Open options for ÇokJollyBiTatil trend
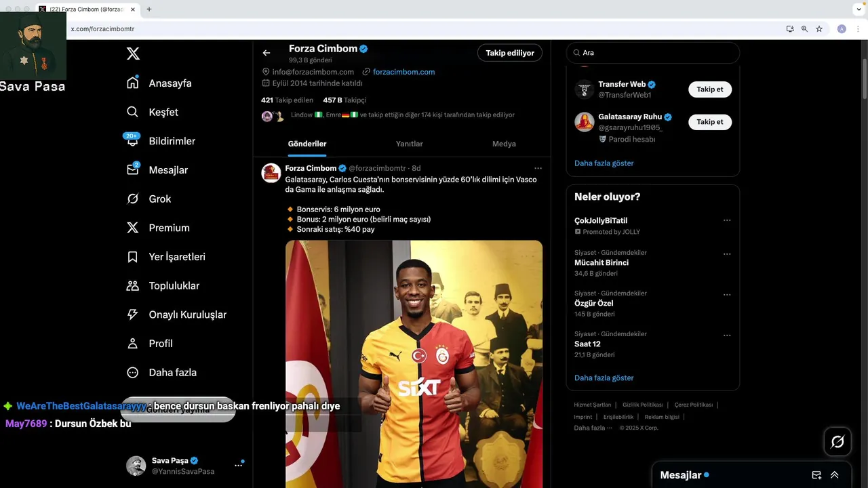The height and width of the screenshot is (488, 868). click(x=727, y=220)
